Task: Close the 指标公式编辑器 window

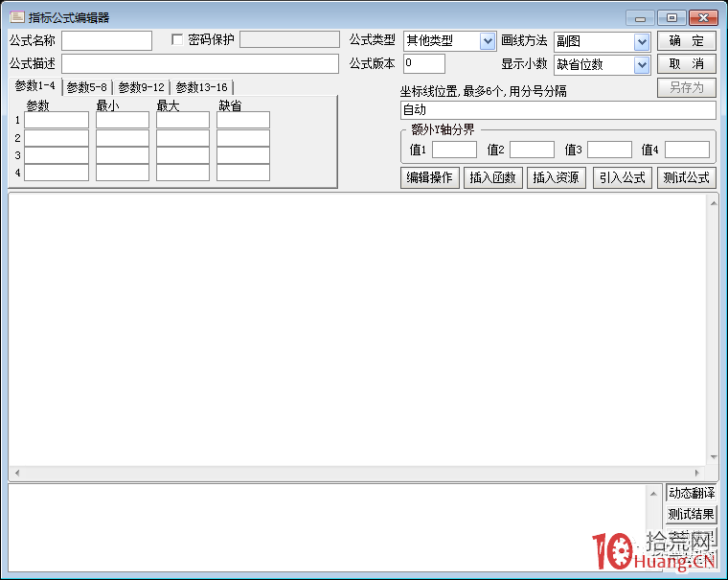Action: pyautogui.click(x=703, y=18)
